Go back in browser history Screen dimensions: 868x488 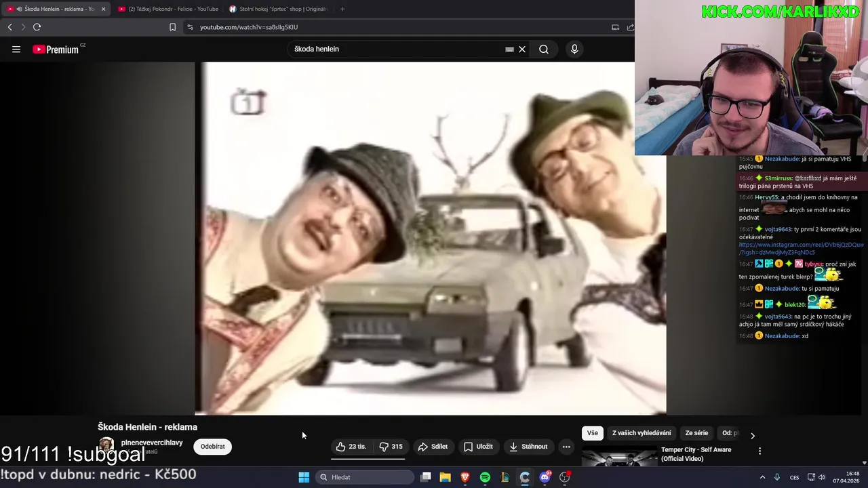(9, 27)
